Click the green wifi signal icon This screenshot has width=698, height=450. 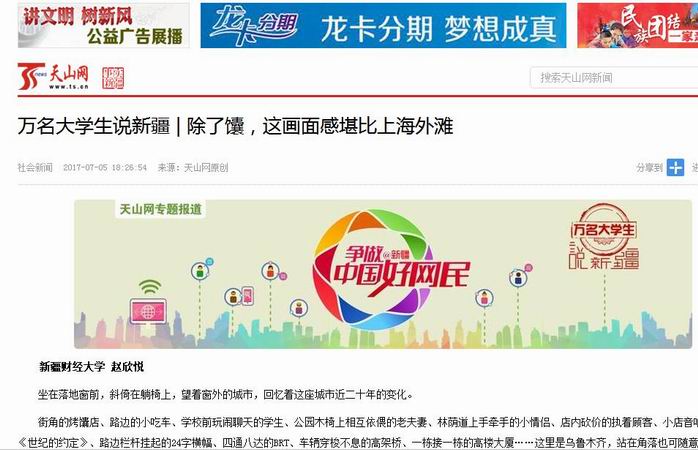[150, 287]
